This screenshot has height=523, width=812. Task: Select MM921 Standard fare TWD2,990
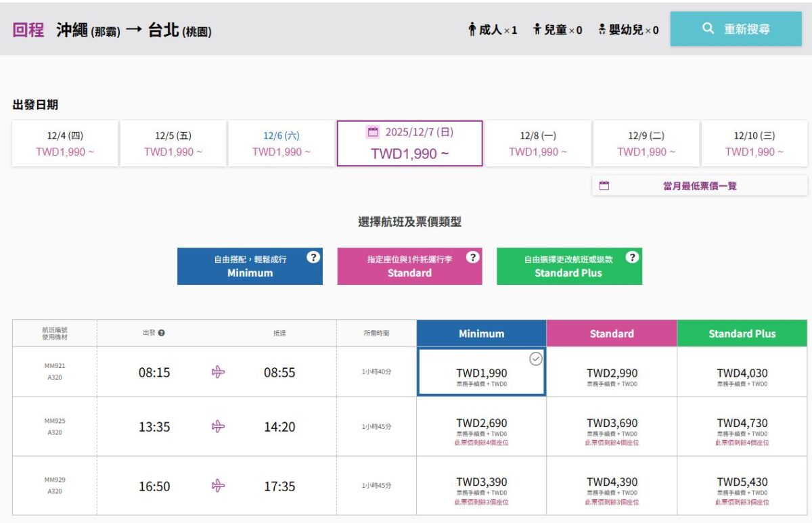pos(612,372)
